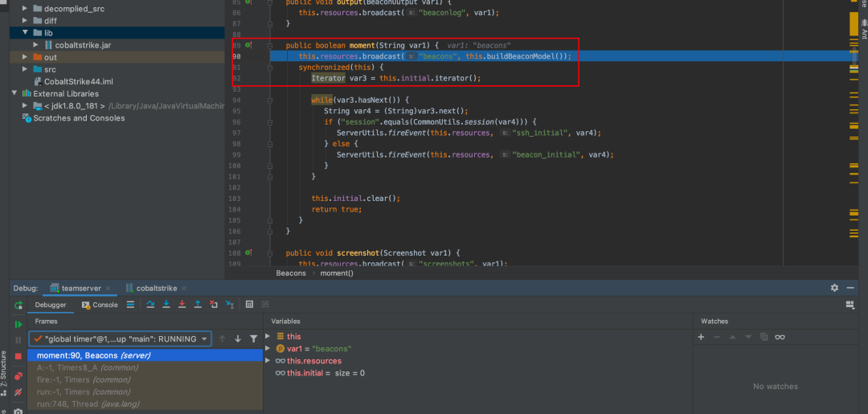Click Beacons in the breadcrumb bar
The image size is (868, 414).
tap(291, 273)
